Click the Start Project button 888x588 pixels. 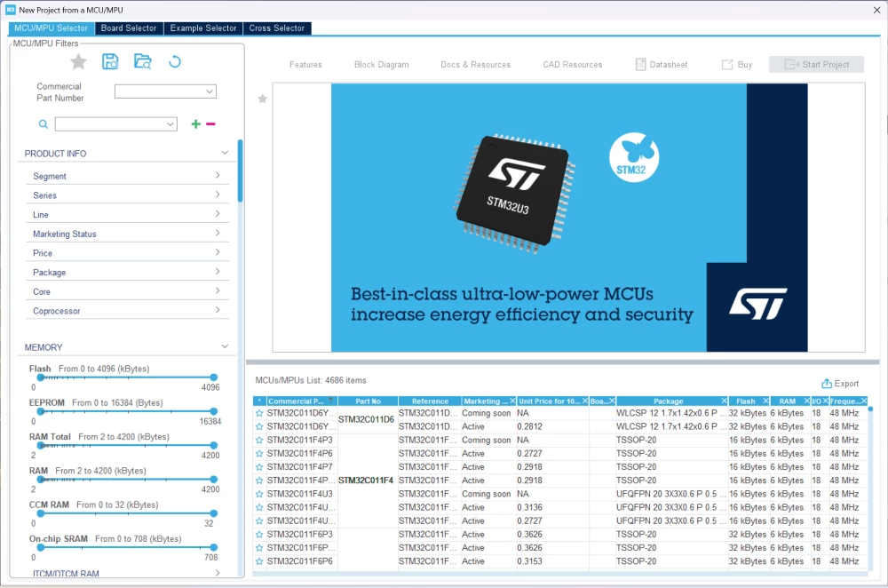point(816,65)
